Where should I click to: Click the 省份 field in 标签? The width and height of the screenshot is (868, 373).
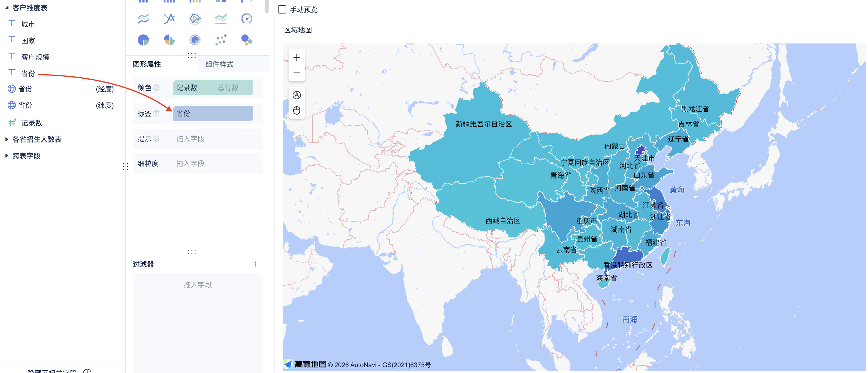tap(213, 114)
